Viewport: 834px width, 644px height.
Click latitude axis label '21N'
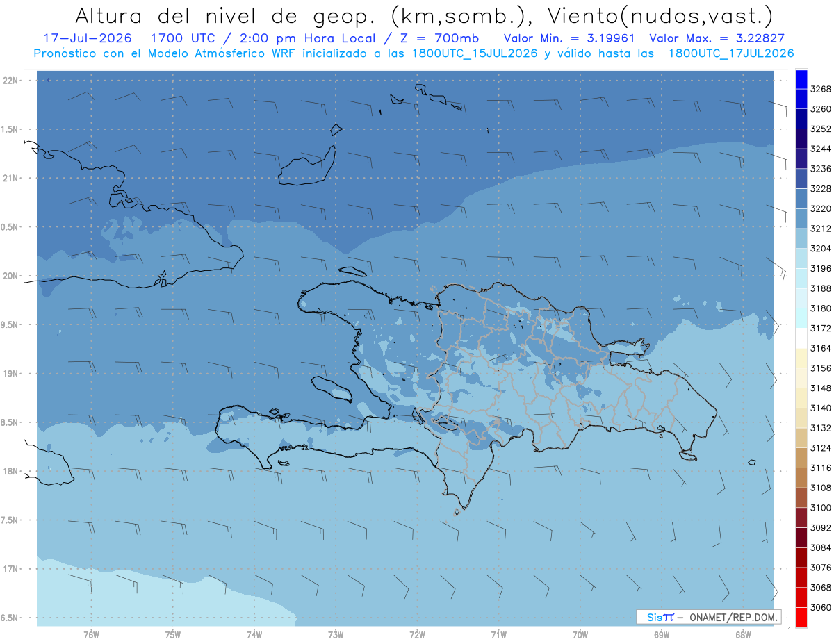pyautogui.click(x=10, y=179)
